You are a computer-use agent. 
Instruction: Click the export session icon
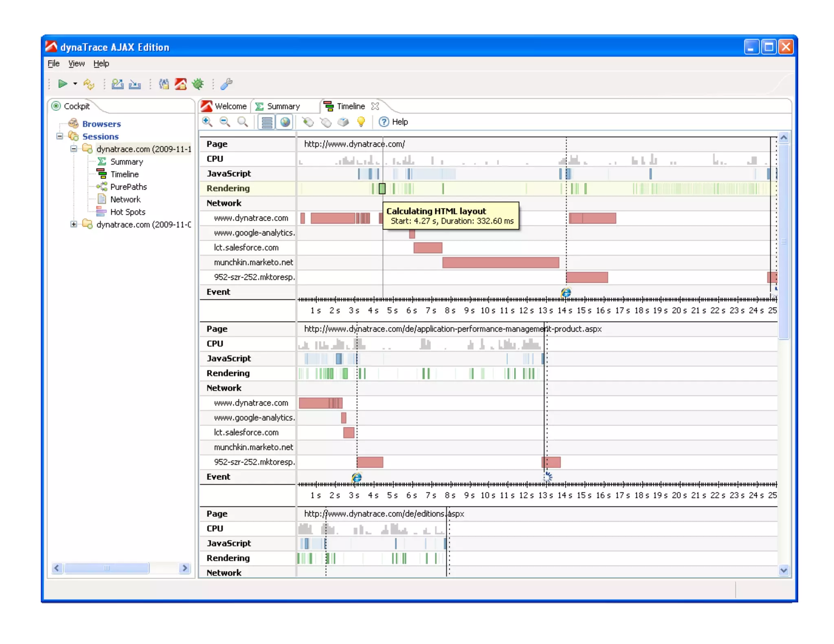click(x=117, y=84)
